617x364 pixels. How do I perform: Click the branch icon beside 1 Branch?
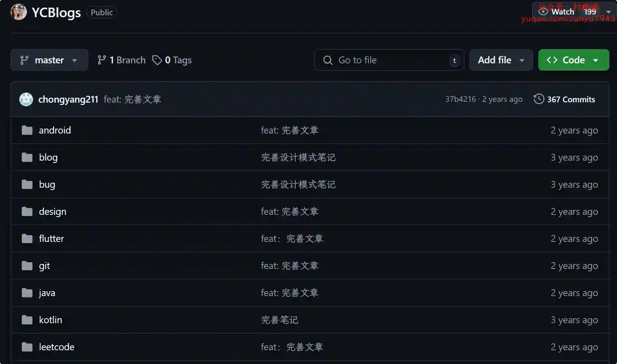pyautogui.click(x=102, y=60)
